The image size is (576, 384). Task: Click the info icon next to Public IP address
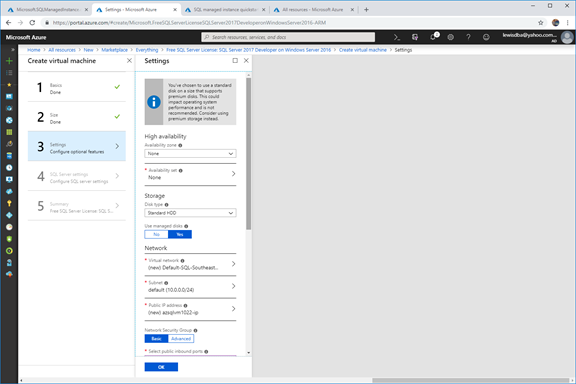pos(185,306)
